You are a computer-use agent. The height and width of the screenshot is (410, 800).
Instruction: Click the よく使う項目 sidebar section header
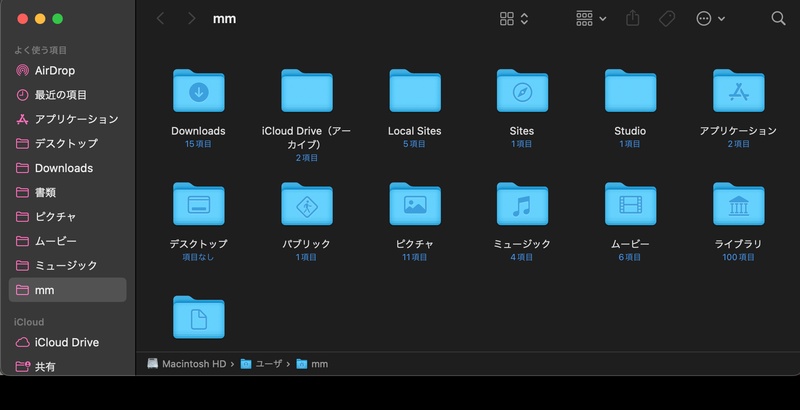(40, 50)
